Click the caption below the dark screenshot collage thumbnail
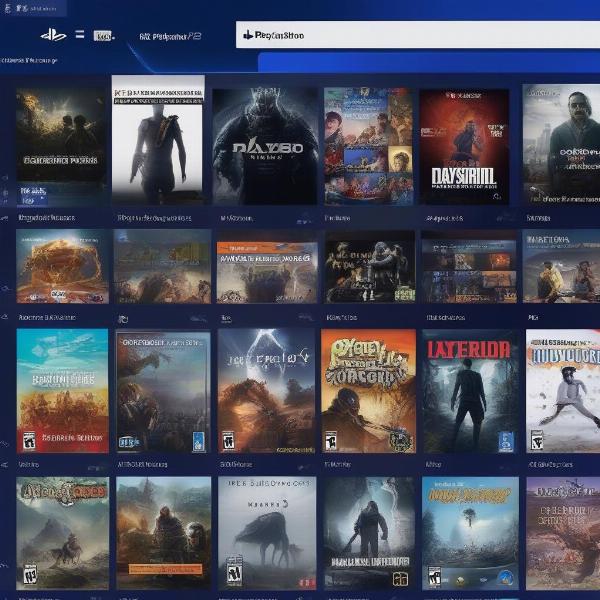Viewport: 600px width, 600px height. (445, 317)
